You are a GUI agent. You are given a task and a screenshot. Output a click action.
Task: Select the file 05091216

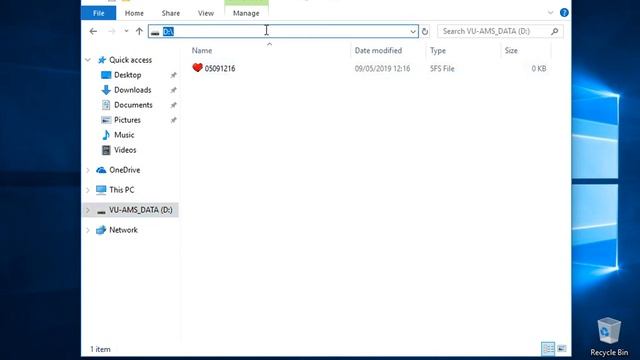[220, 69]
